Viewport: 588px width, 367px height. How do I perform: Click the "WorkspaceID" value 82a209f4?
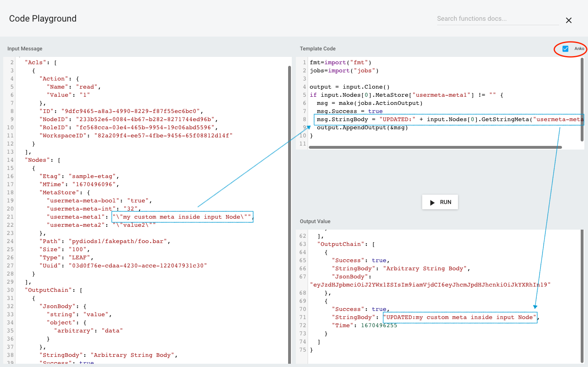pos(163,136)
